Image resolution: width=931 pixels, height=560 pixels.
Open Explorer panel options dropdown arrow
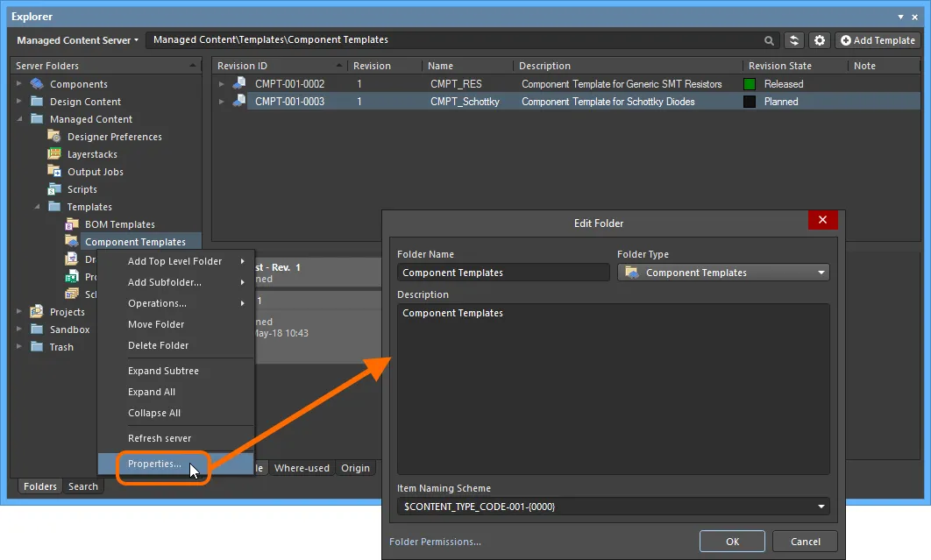click(x=900, y=17)
